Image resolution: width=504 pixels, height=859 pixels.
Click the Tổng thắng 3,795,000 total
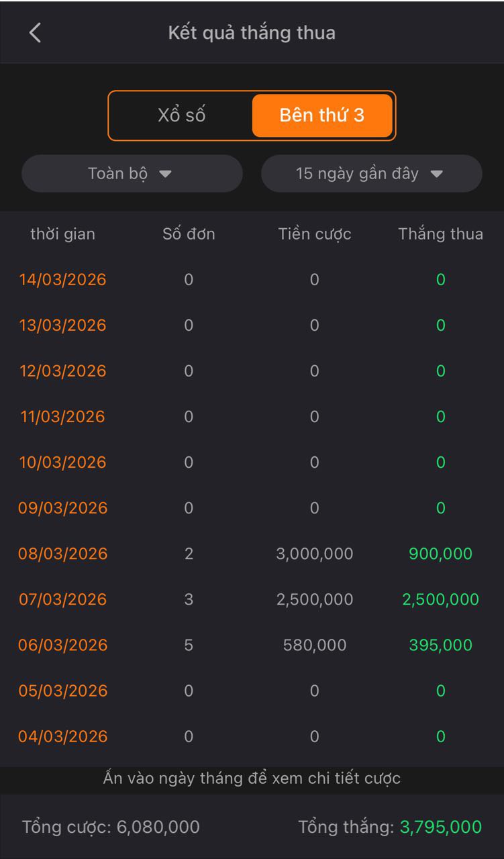coord(390,827)
